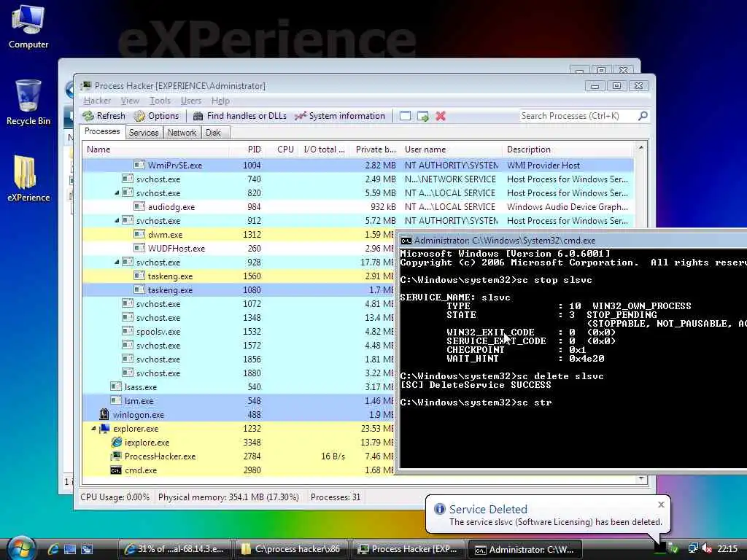The width and height of the screenshot is (747, 560).
Task: Click the find window and thread icon
Action: 422,116
